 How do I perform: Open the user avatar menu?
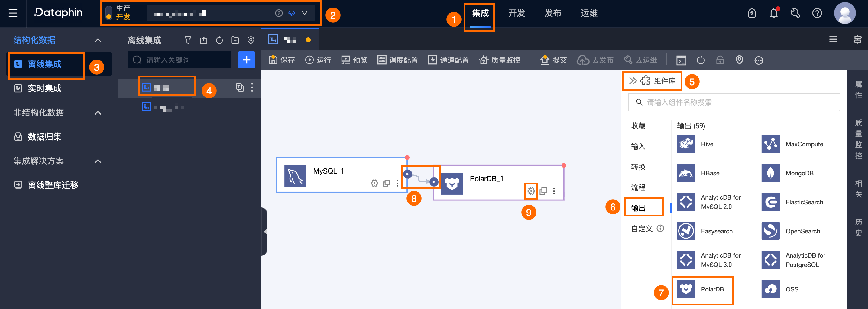845,13
